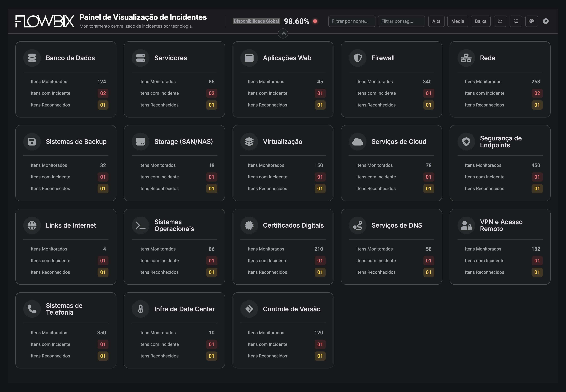Click the Aplicações Web window icon
Viewport: 566px width, 392px height.
(x=249, y=58)
